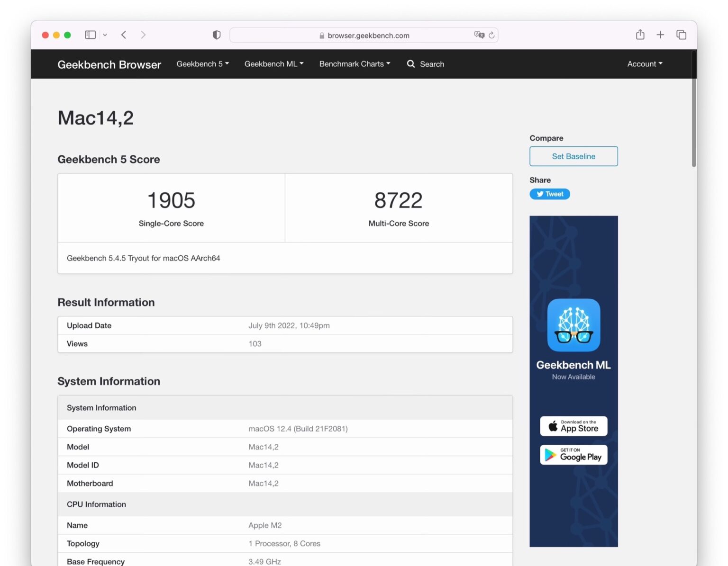Select the 1905 single-core score

[171, 200]
